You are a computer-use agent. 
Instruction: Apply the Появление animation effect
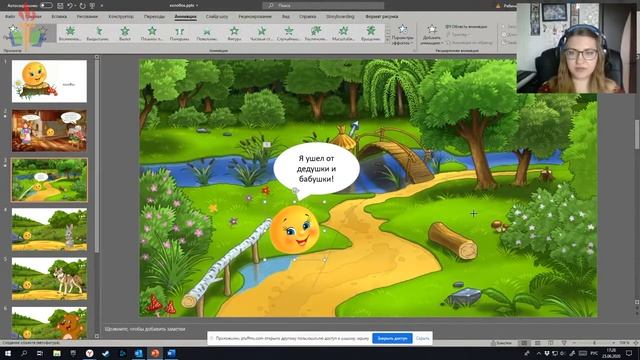pyautogui.click(x=207, y=33)
